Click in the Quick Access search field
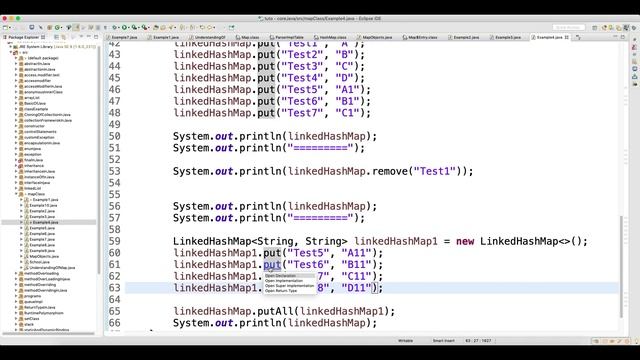640x360 pixels. (569, 27)
